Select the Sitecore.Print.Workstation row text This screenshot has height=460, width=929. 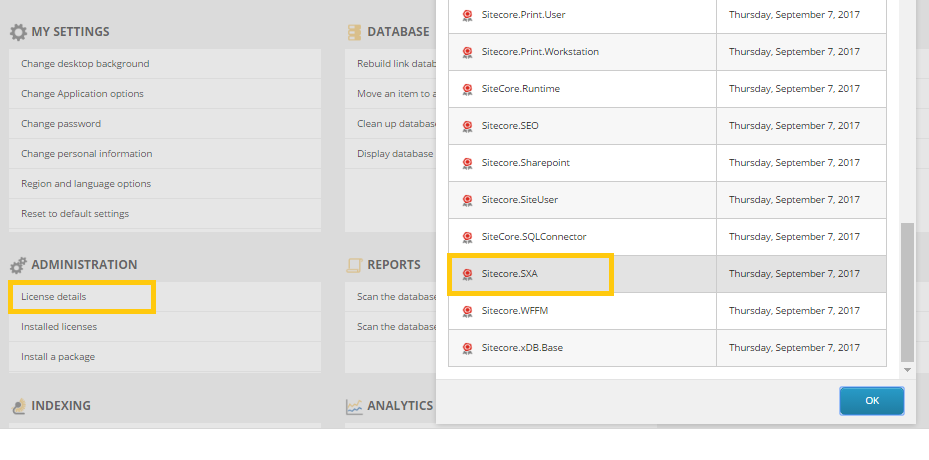click(540, 52)
